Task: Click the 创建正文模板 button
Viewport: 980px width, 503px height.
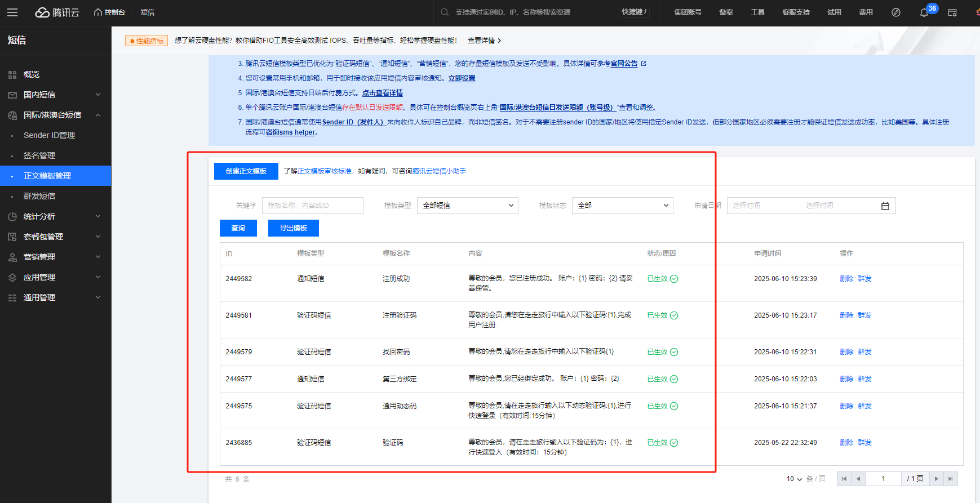Action: (246, 171)
